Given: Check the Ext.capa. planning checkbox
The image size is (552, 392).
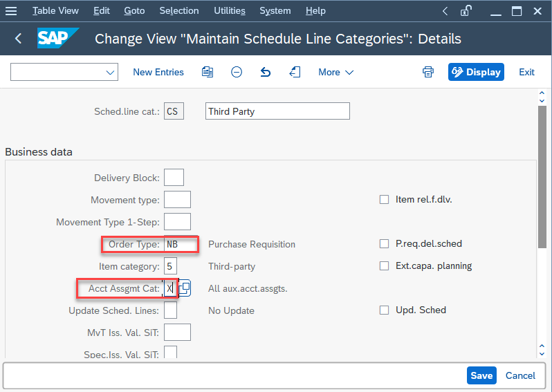Looking at the screenshot, I should (384, 265).
